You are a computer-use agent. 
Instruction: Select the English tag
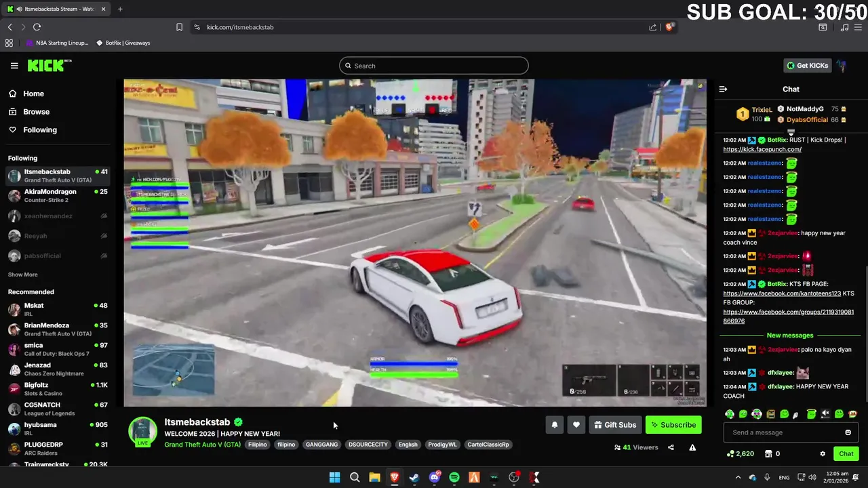(408, 445)
